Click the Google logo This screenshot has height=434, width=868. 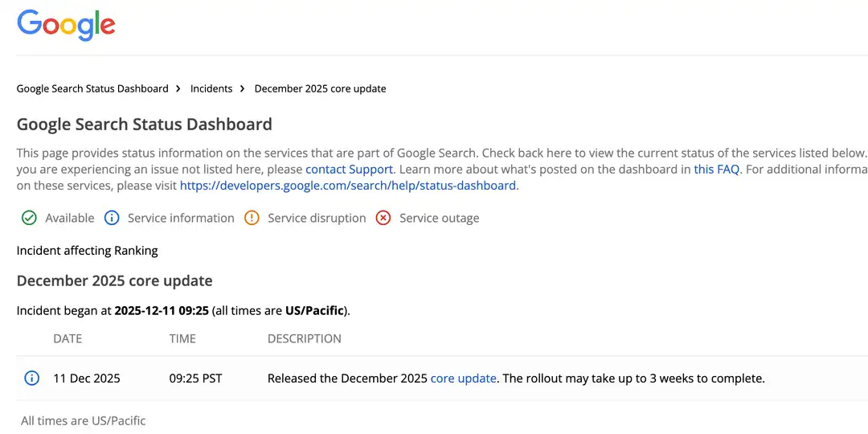tap(66, 25)
